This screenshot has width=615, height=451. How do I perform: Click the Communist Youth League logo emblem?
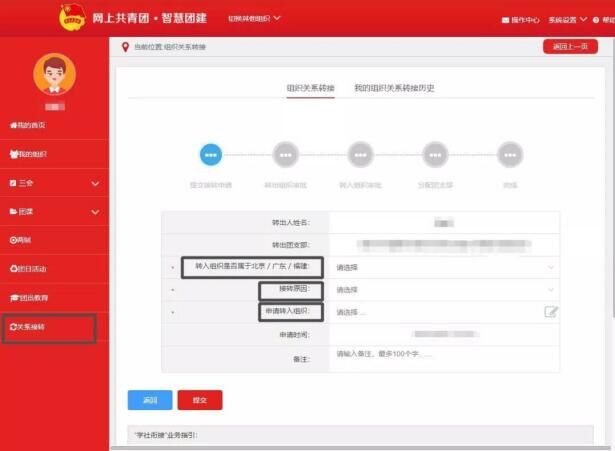coord(72,17)
